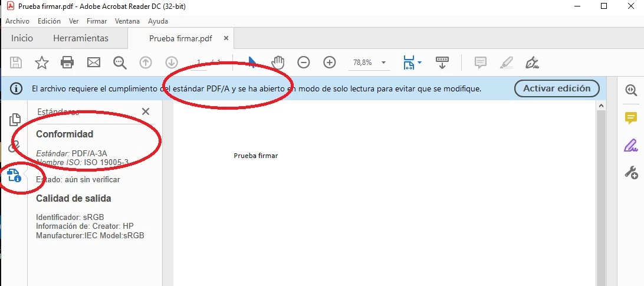
Task: Print the document with printer icon
Action: [x=67, y=63]
